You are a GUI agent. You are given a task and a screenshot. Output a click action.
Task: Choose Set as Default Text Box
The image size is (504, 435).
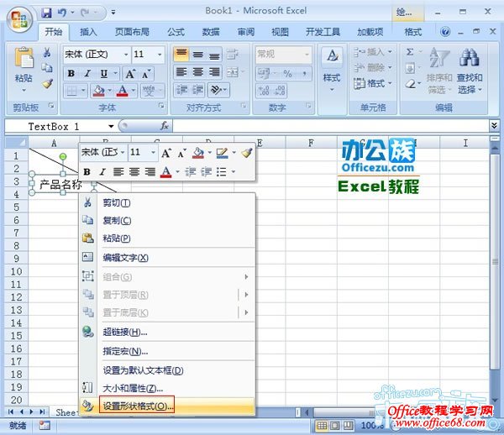167,370
